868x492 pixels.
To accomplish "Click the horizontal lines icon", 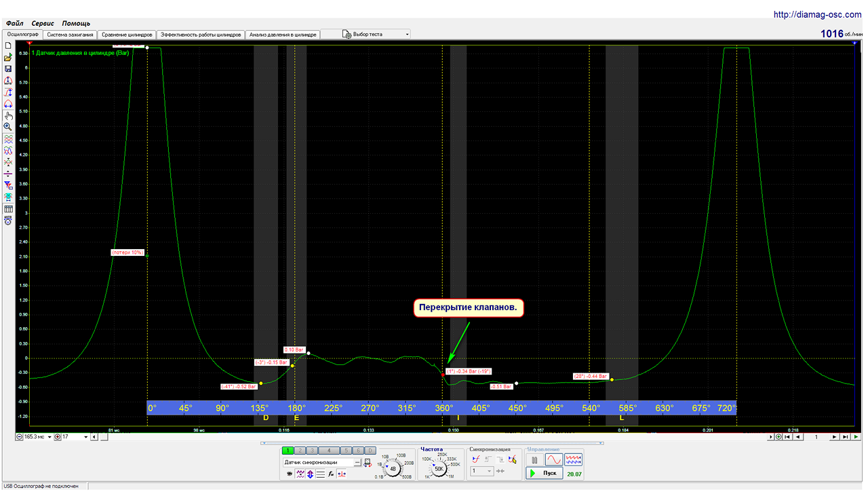I will coord(320,474).
